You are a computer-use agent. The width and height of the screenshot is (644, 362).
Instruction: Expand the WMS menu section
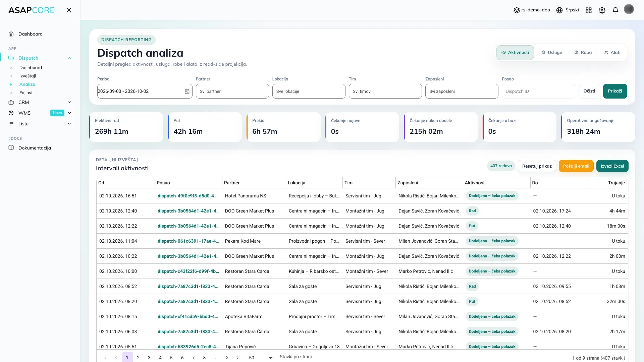coord(69,113)
